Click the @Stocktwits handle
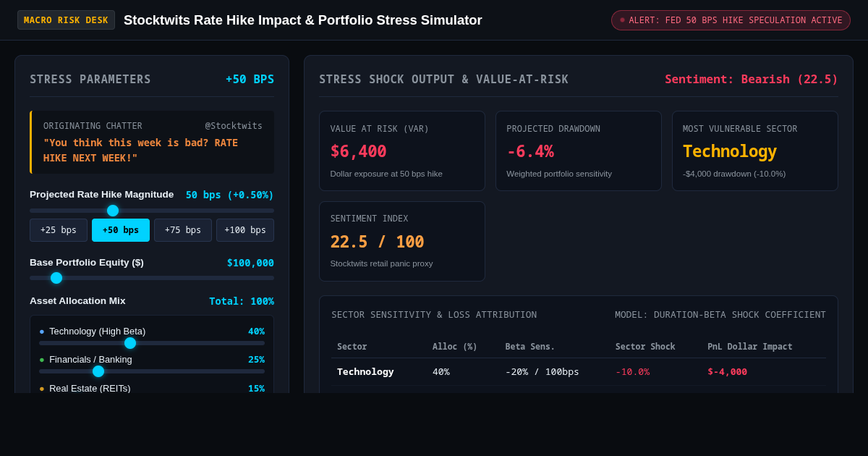 [x=234, y=126]
